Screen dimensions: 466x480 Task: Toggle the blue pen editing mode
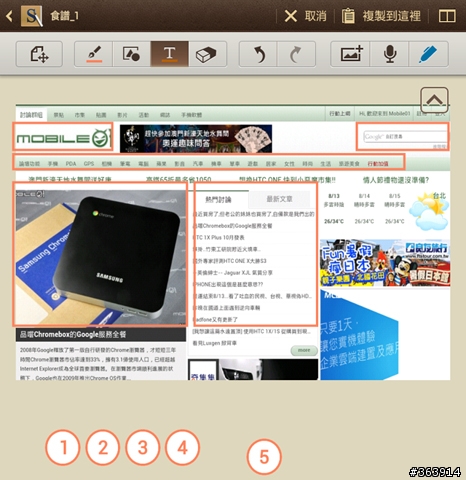click(x=429, y=54)
